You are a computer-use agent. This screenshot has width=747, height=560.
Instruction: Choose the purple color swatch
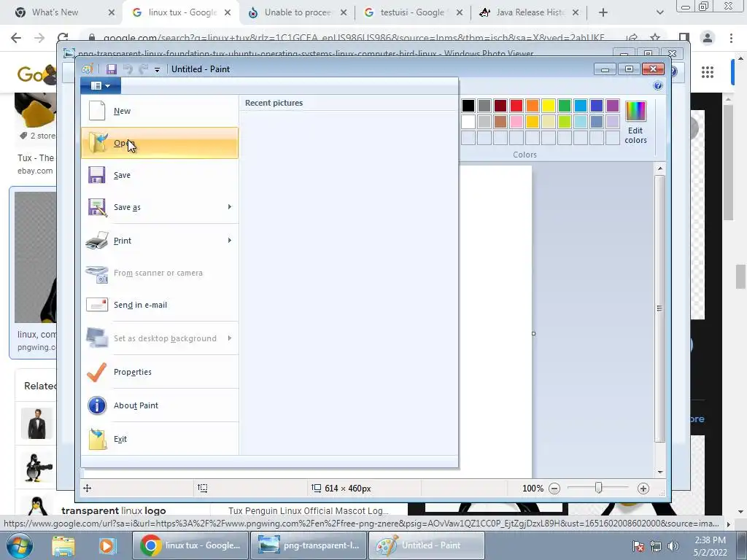[613, 106]
